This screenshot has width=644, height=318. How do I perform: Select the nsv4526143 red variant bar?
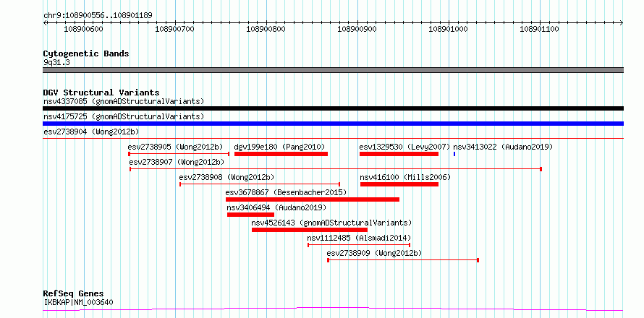coord(310,230)
